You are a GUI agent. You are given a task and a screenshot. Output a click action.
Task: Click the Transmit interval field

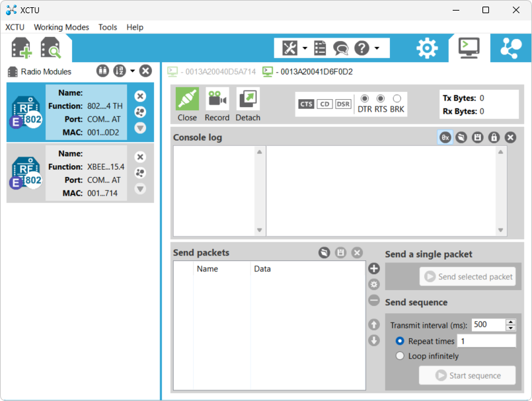pos(488,324)
